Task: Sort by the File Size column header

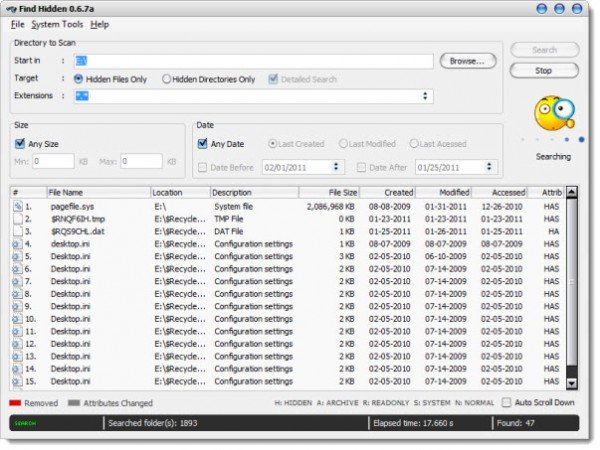Action: (329, 192)
